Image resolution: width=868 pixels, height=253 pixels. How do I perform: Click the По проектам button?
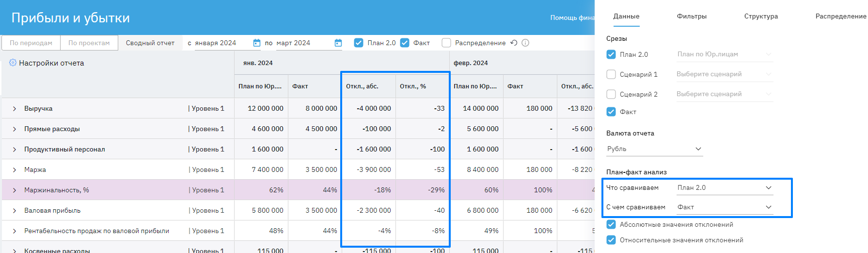89,43
